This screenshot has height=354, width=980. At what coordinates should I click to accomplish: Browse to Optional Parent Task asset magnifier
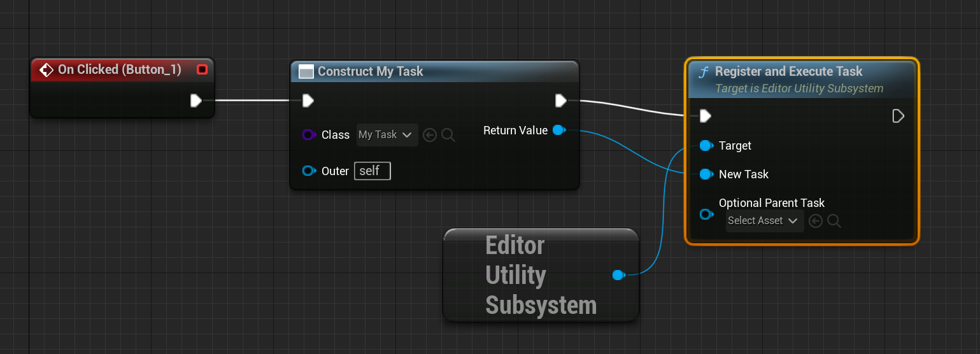tap(834, 221)
